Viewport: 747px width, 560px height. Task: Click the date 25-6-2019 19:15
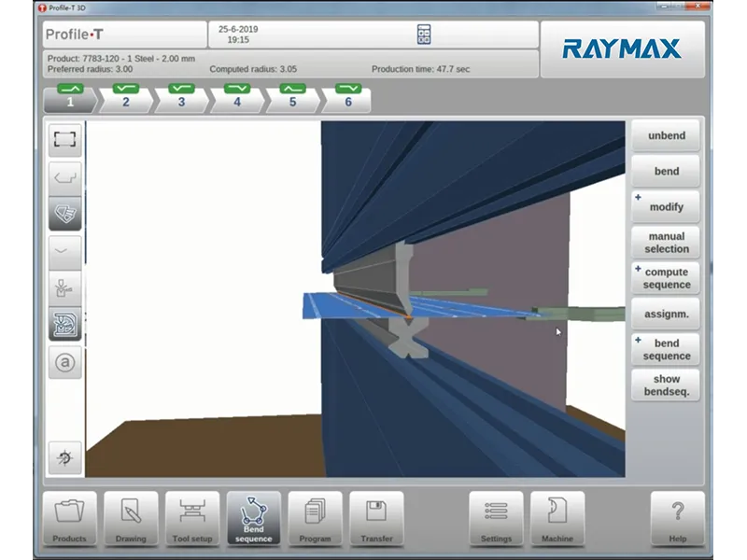point(238,35)
